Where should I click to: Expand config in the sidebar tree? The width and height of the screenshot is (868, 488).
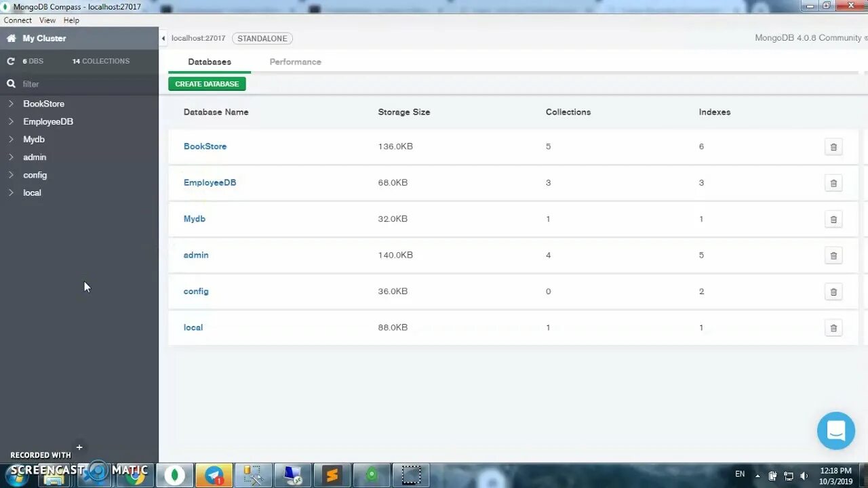[11, 175]
